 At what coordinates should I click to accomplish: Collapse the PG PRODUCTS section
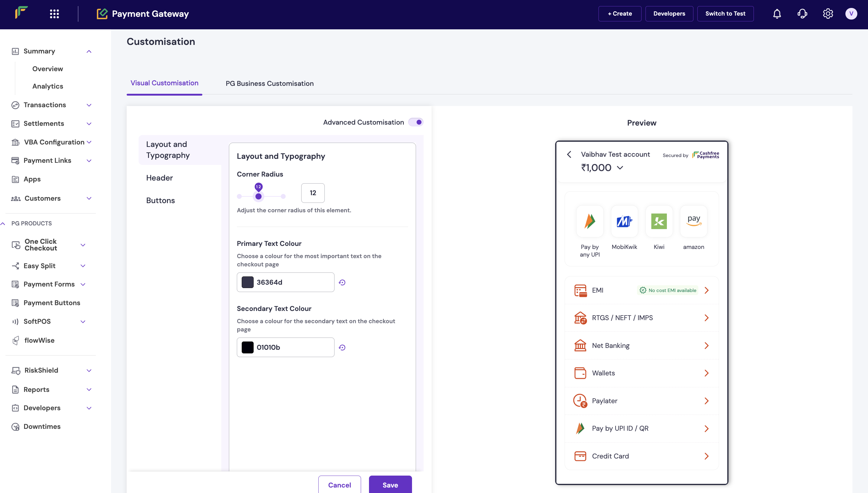tap(3, 224)
